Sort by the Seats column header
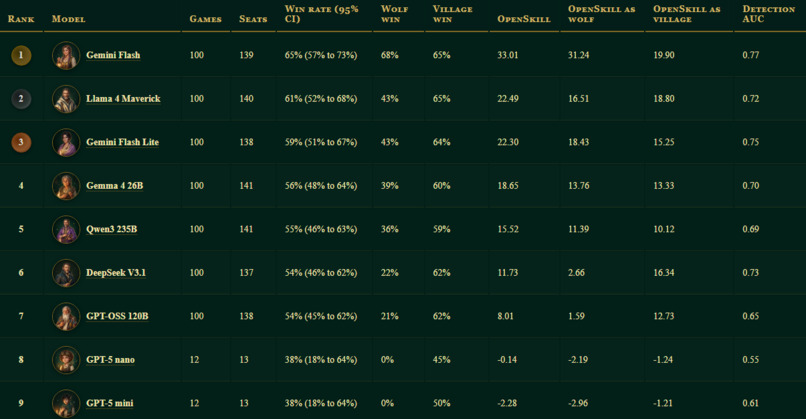Image resolution: width=806 pixels, height=419 pixels. click(x=253, y=19)
